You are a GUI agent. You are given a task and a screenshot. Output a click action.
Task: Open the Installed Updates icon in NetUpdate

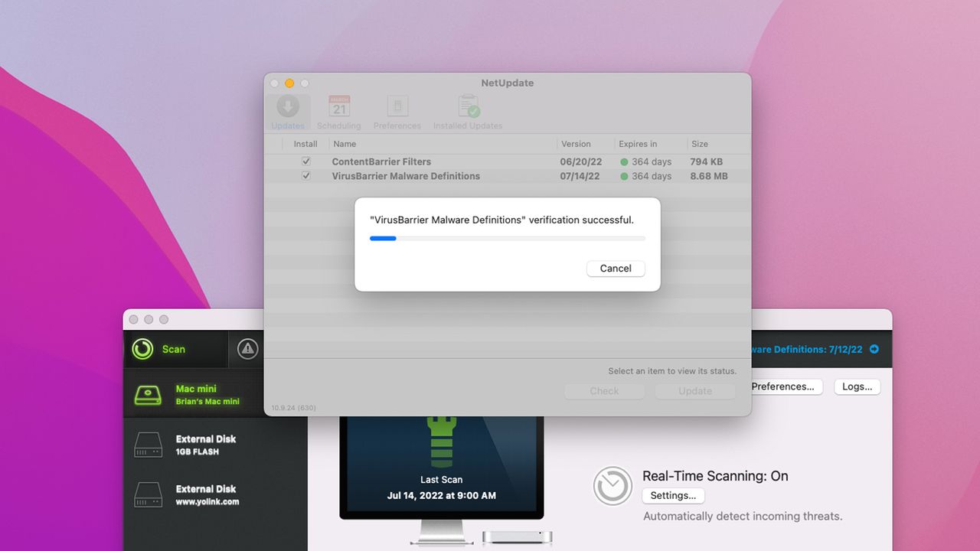point(468,112)
